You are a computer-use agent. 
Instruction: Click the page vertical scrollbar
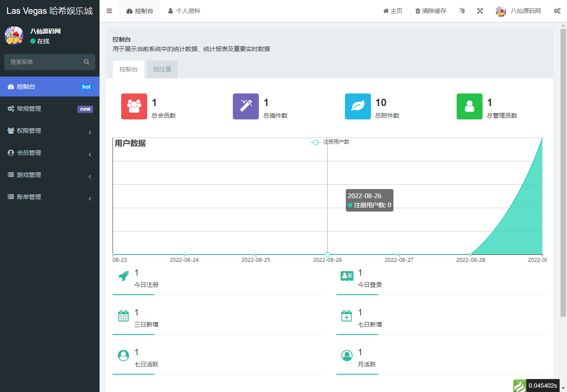click(563, 173)
